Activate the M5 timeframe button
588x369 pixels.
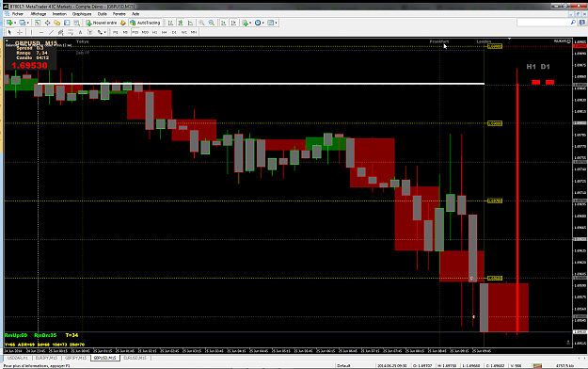125,32
